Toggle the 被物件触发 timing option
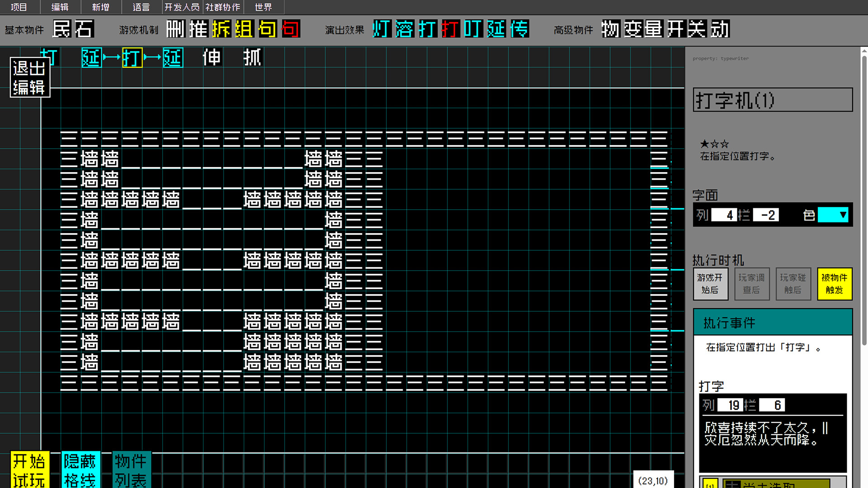This screenshot has height=488, width=868. (x=834, y=284)
